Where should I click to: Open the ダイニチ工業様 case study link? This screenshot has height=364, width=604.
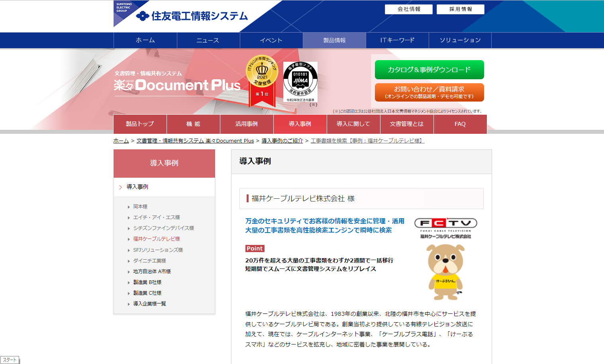[149, 260]
